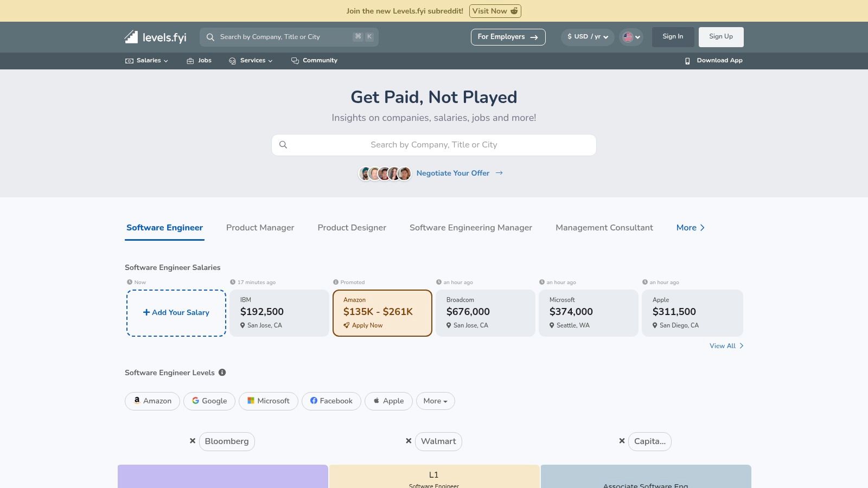Open the US flag country selector
Image resolution: width=868 pixels, height=488 pixels.
[631, 37]
